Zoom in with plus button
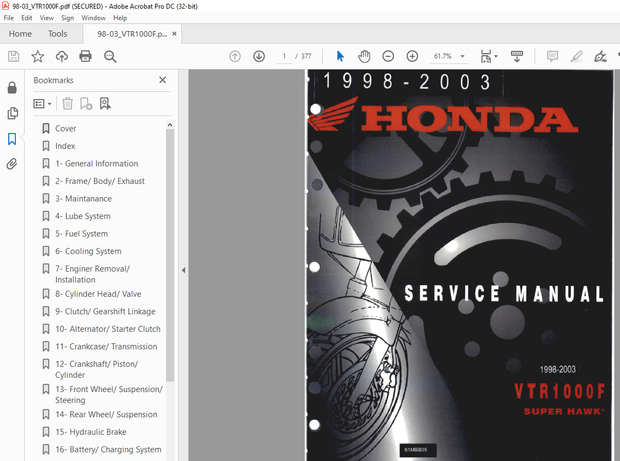 coord(412,57)
